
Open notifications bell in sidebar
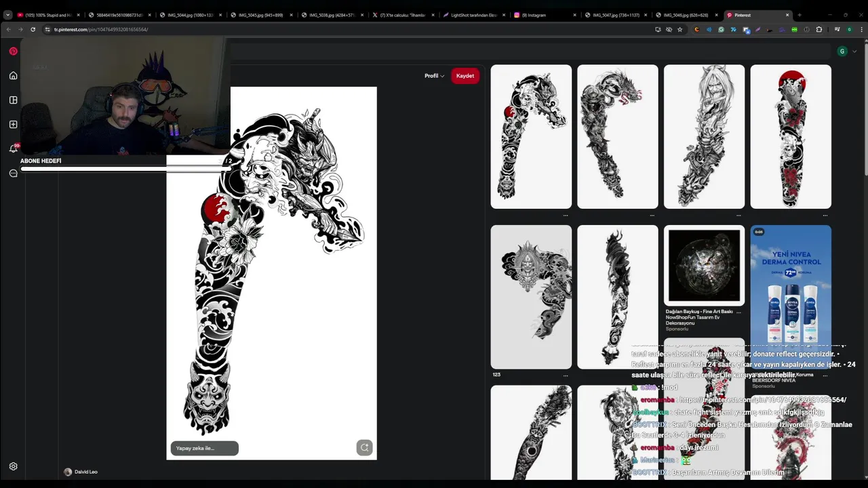13,148
